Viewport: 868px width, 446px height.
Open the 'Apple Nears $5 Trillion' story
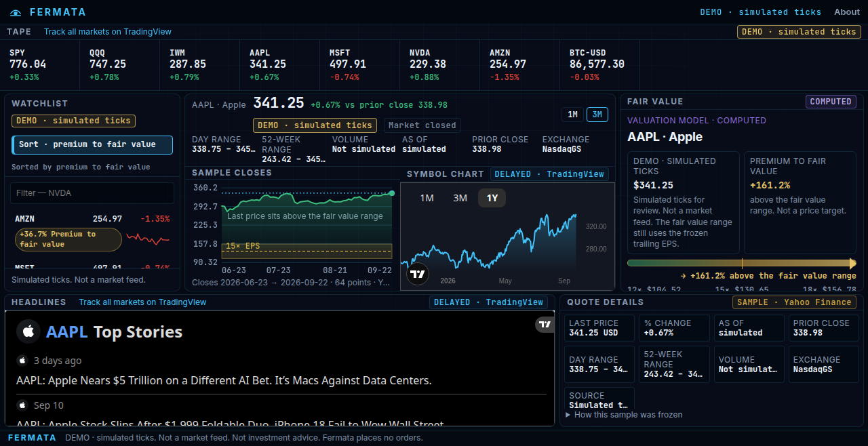coord(224,381)
